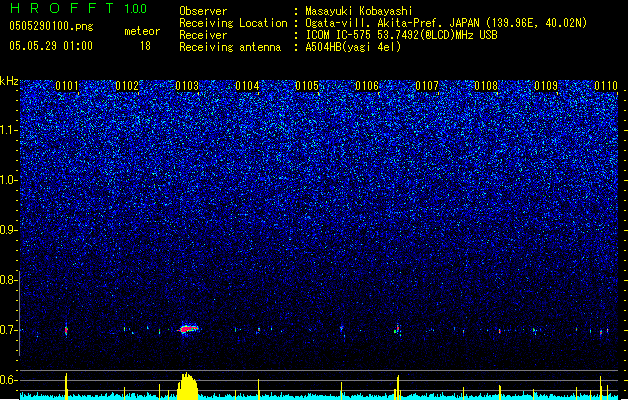Image resolution: width=629 pixels, height=400 pixels.
Task: Click the 'meteor' count label
Action: (142, 31)
